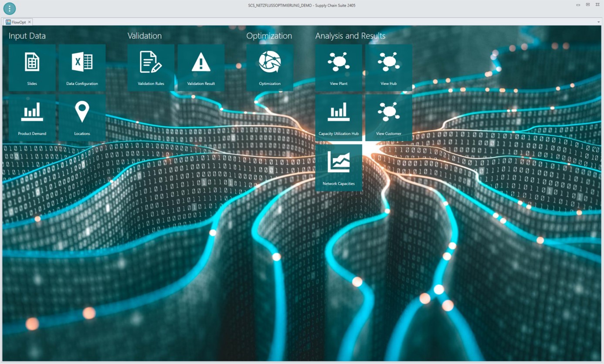The width and height of the screenshot is (604, 364).
Task: Open the Locations pin tile
Action: click(x=82, y=118)
